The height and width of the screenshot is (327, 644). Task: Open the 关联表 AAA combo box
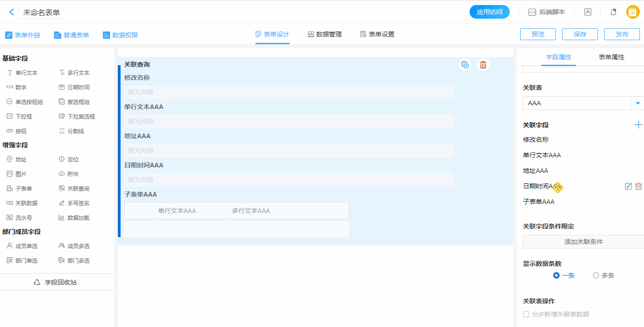(576, 103)
